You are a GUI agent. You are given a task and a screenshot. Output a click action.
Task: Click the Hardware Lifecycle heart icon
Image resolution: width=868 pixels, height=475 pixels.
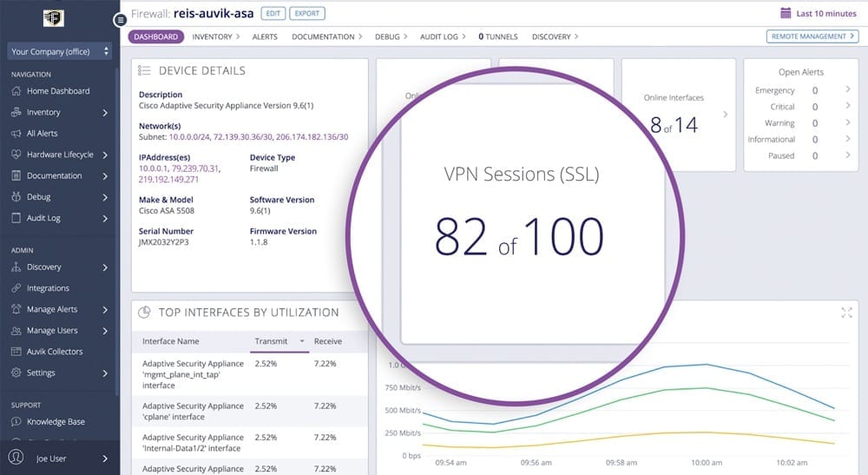[16, 155]
